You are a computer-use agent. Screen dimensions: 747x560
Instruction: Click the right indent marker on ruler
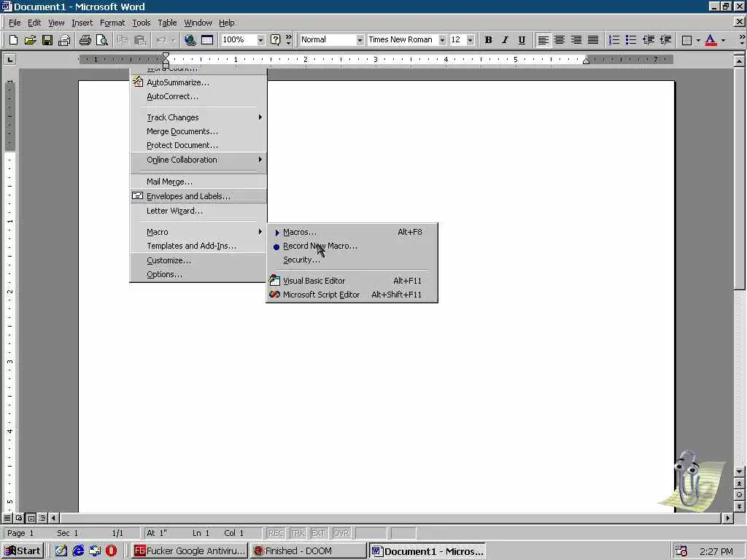pyautogui.click(x=587, y=61)
